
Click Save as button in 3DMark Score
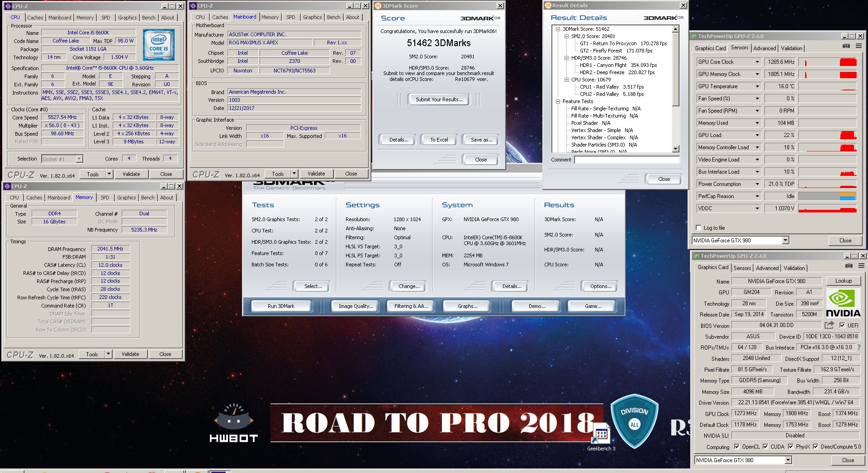coord(481,140)
